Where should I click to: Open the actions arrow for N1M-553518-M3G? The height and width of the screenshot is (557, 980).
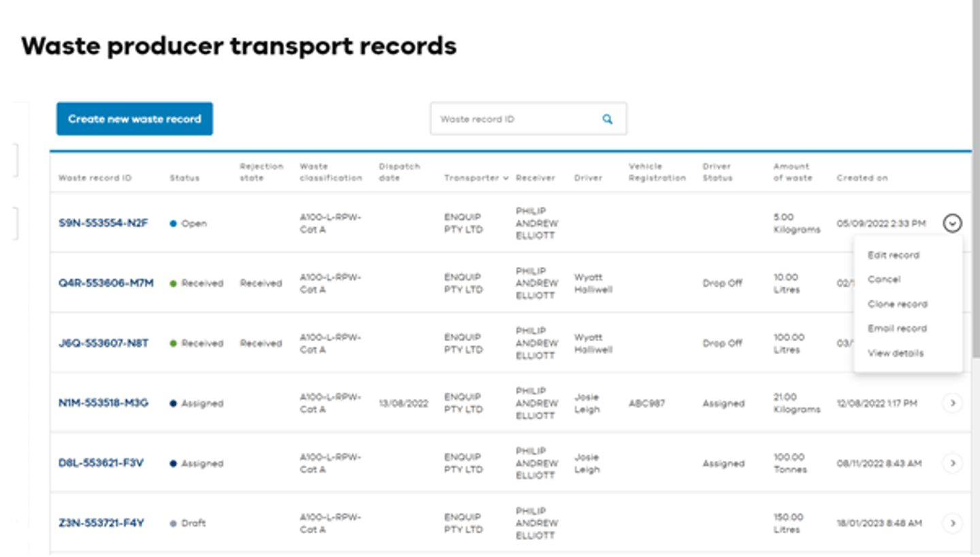coord(952,403)
